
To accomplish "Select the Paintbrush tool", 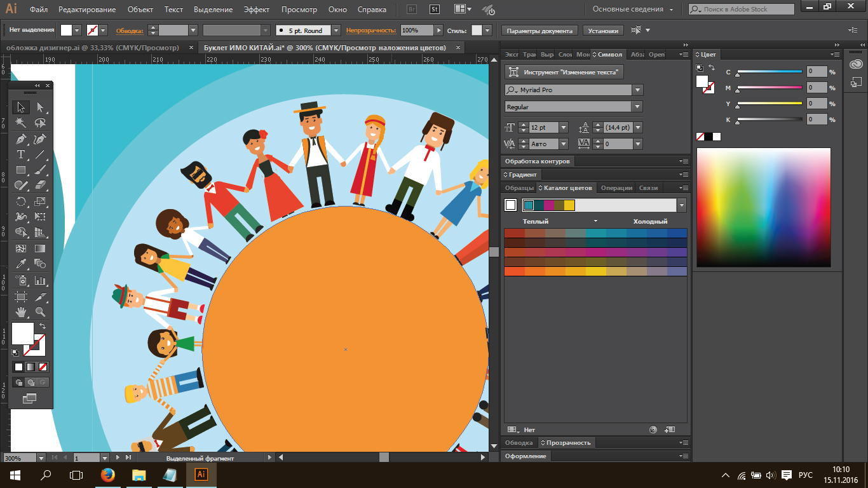I will tap(40, 170).
